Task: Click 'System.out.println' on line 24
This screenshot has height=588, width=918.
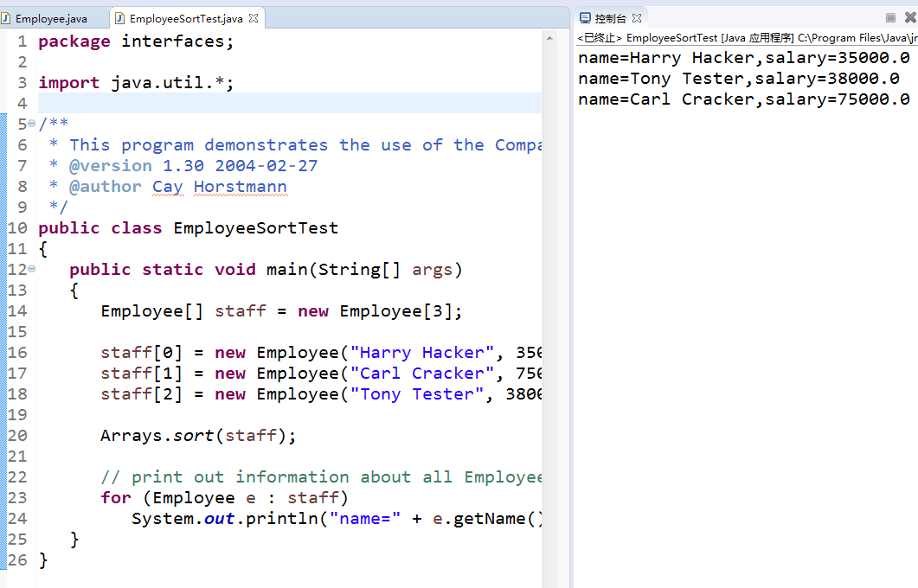Action: [225, 519]
